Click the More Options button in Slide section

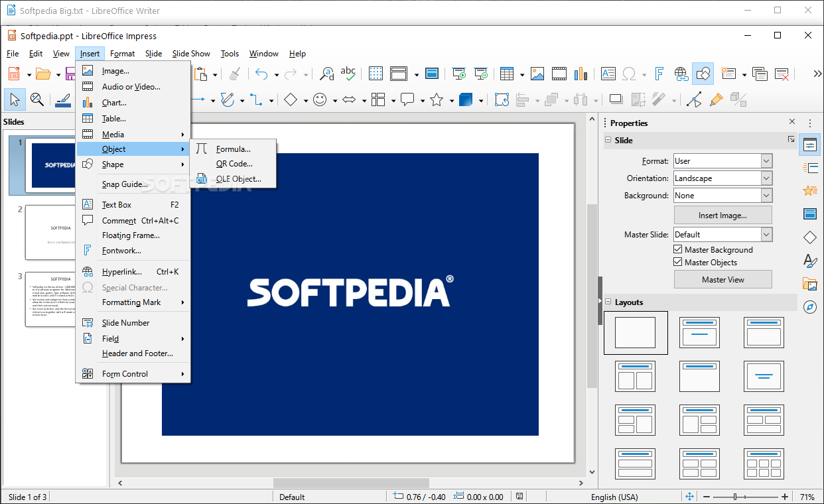791,139
